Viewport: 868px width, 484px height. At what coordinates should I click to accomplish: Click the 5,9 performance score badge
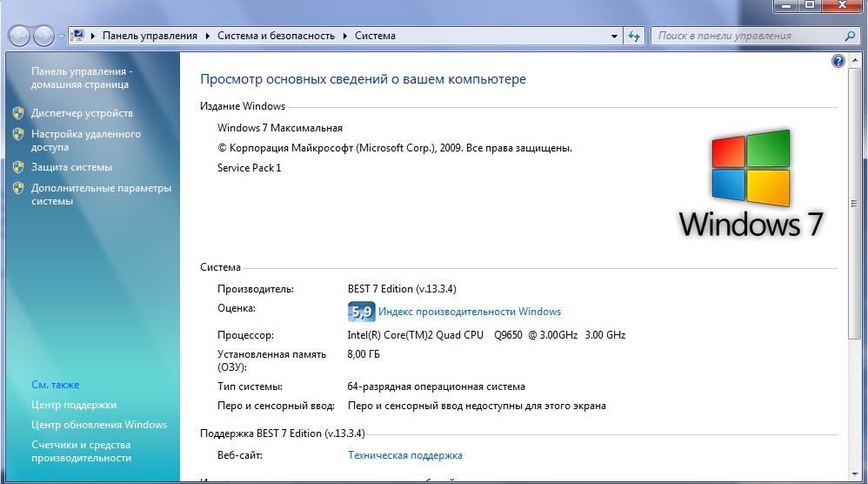point(362,312)
